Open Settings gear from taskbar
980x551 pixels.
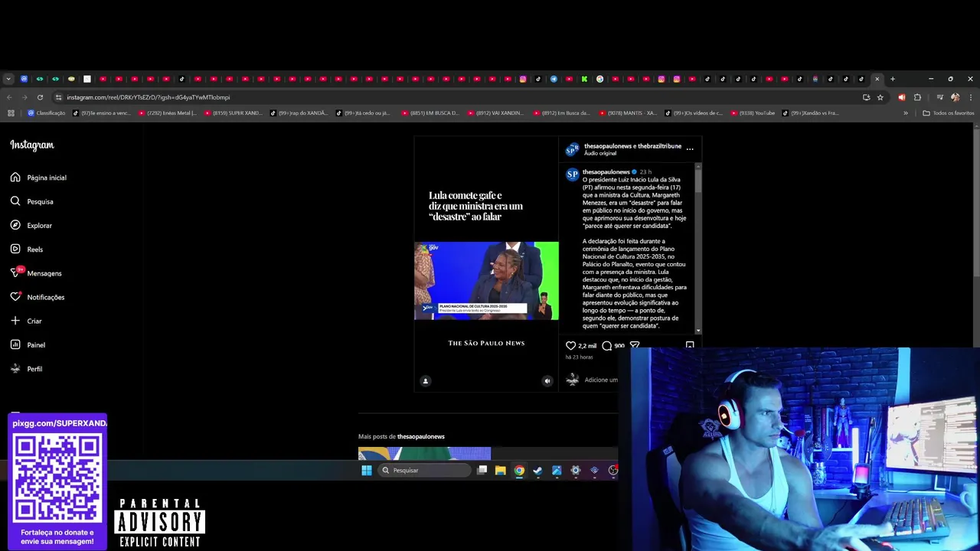tap(576, 470)
